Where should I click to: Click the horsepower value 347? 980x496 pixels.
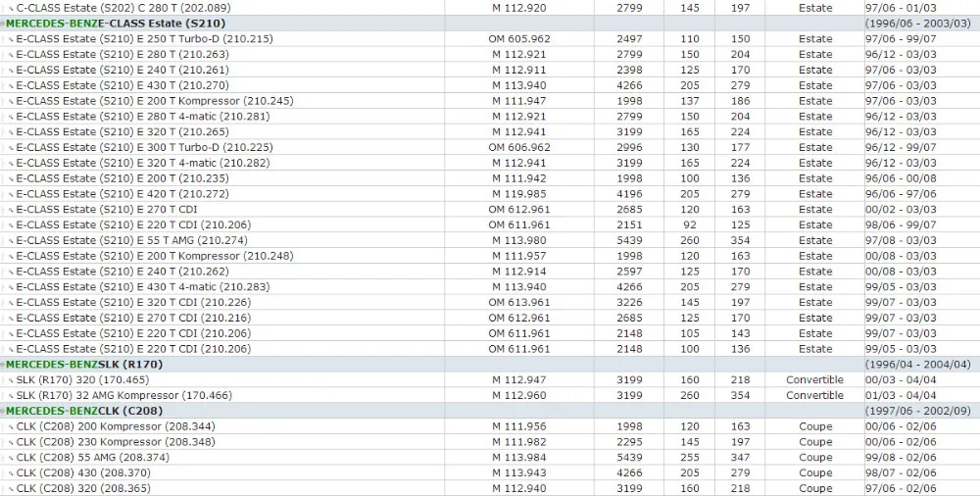[741, 458]
